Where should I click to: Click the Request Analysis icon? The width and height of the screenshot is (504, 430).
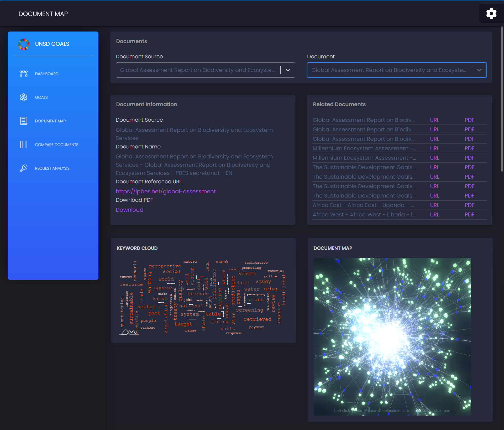(x=24, y=168)
